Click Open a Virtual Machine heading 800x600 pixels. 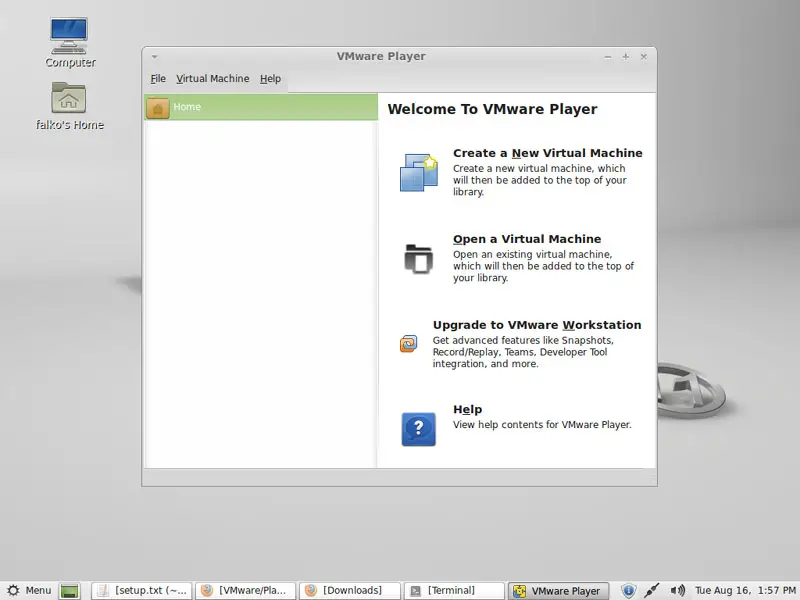point(527,239)
